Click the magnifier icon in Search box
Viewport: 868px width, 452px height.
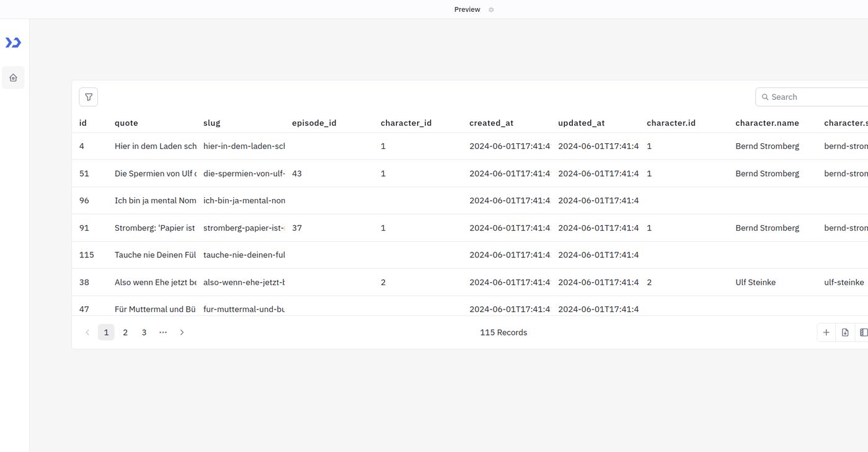click(765, 97)
